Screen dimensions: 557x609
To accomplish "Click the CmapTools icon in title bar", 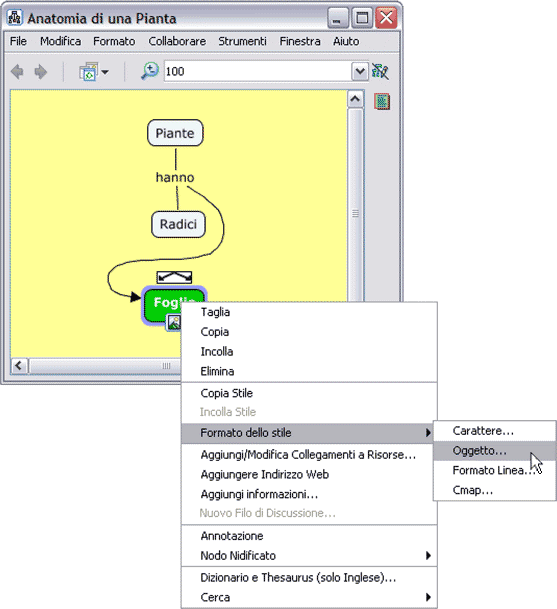I will coord(15,18).
